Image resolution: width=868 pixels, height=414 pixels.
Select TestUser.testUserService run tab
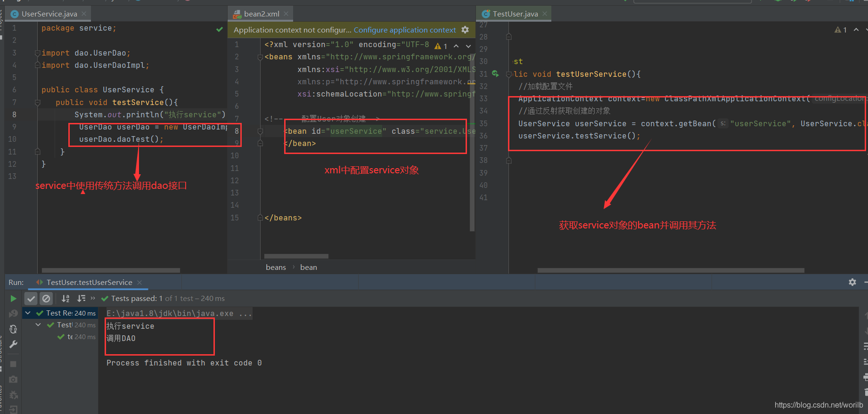coord(89,282)
